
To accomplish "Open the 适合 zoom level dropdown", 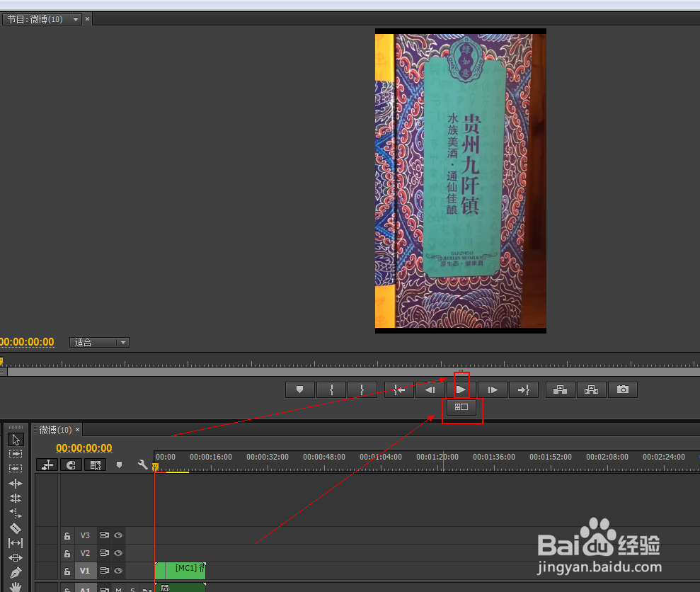I will point(99,342).
